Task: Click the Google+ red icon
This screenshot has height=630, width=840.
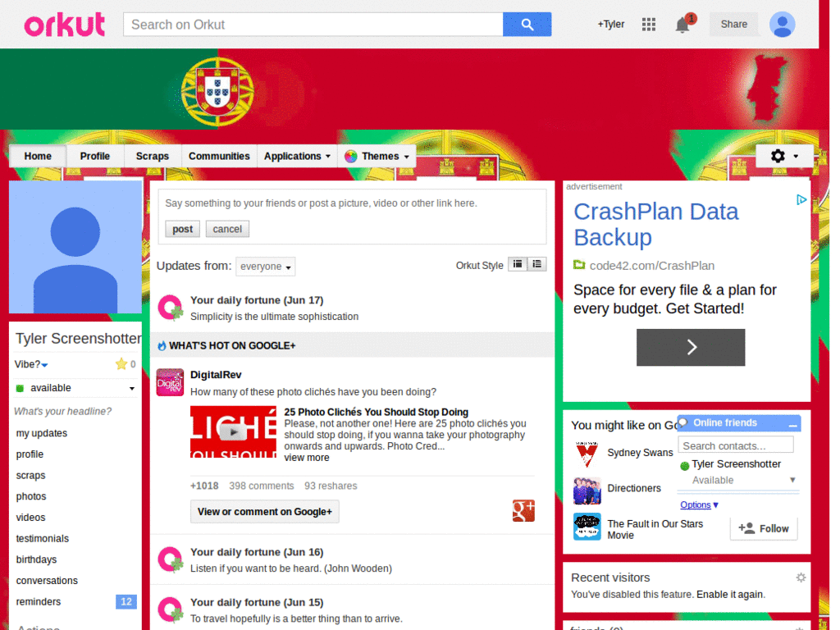Action: point(523,510)
